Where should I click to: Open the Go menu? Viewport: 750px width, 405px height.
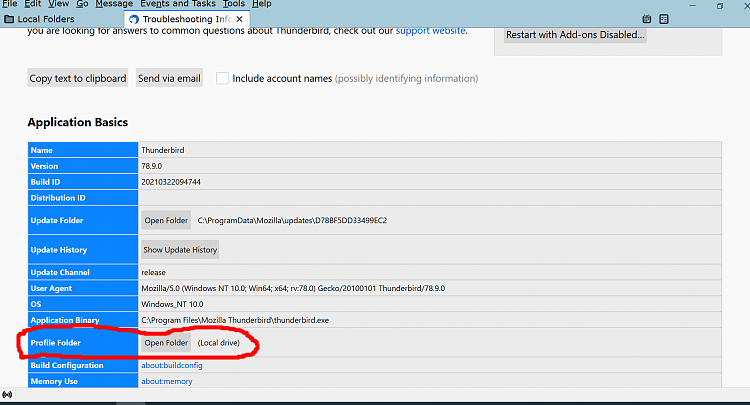[82, 4]
